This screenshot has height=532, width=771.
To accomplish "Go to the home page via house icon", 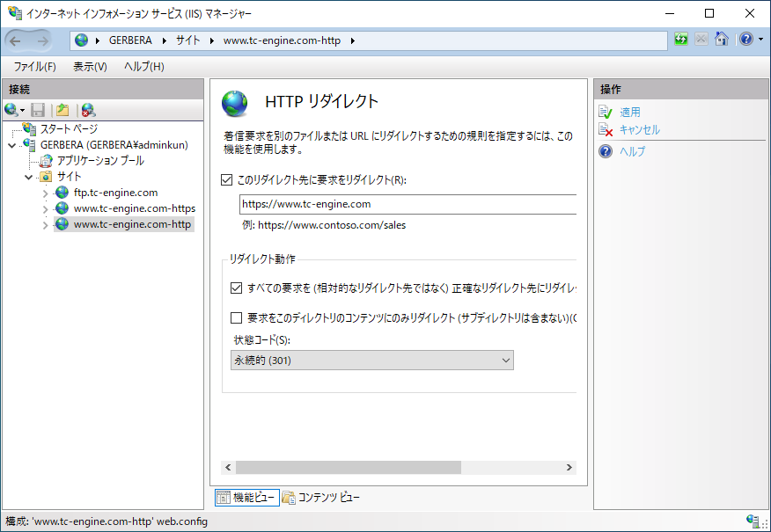I will [x=722, y=40].
